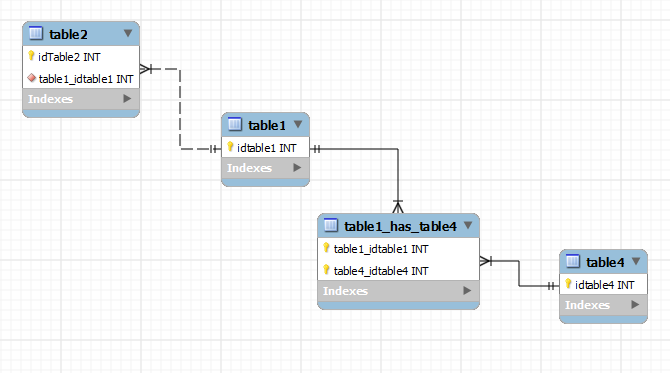Click the idtable1 key icon in table1
Viewport: 670px width, 373px height.
[x=230, y=147]
